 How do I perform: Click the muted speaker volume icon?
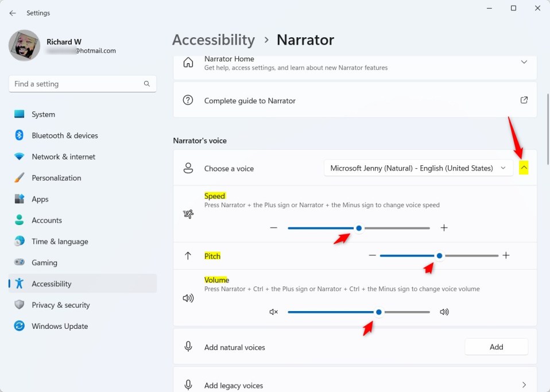click(274, 312)
